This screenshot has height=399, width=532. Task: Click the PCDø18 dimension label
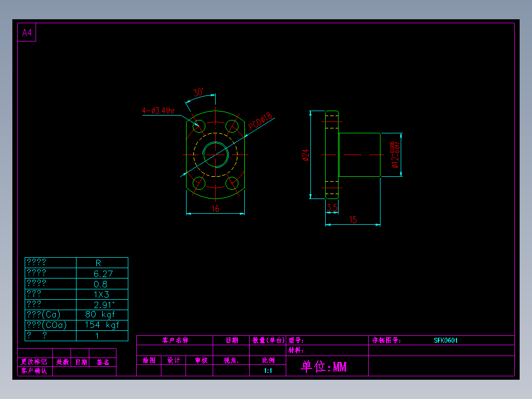click(x=261, y=121)
